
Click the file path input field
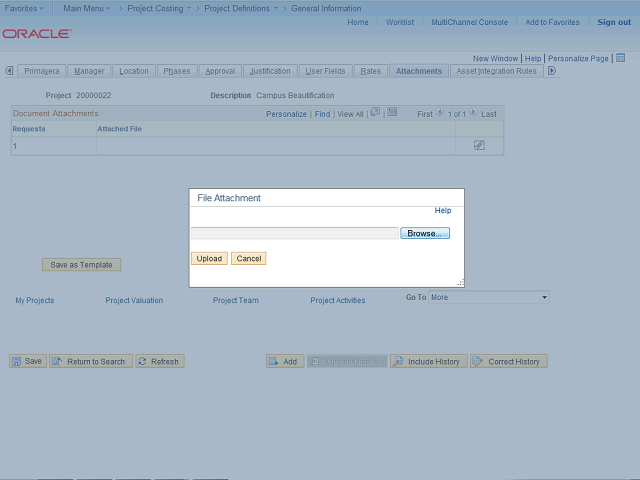click(295, 233)
